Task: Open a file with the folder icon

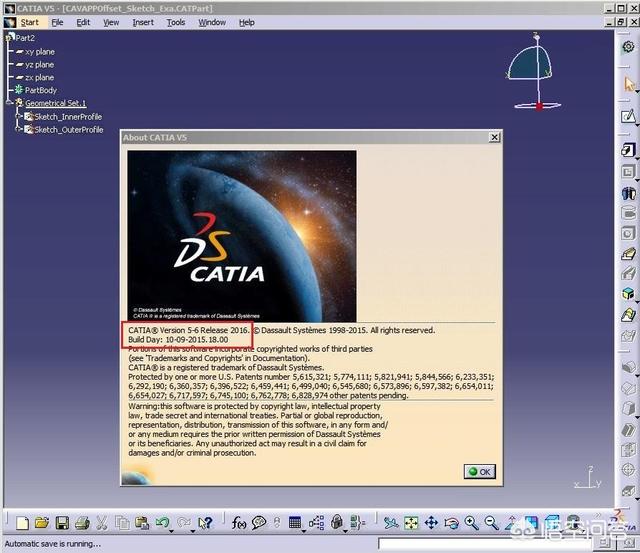Action: pyautogui.click(x=42, y=523)
